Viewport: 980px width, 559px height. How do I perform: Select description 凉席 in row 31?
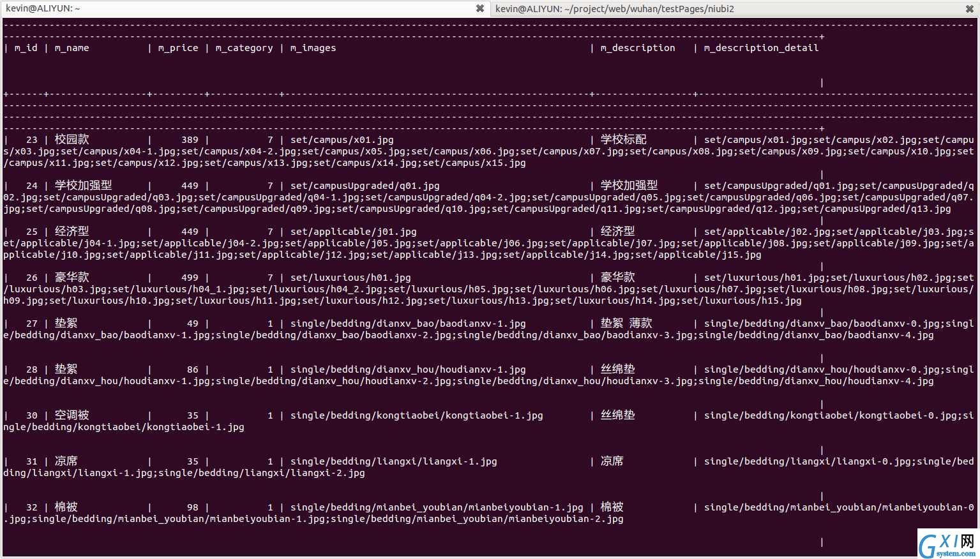(x=612, y=461)
